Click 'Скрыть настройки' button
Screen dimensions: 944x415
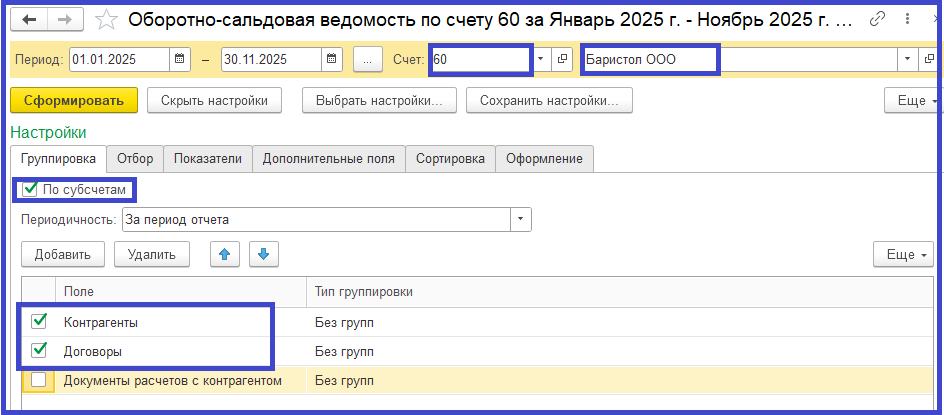click(x=214, y=100)
